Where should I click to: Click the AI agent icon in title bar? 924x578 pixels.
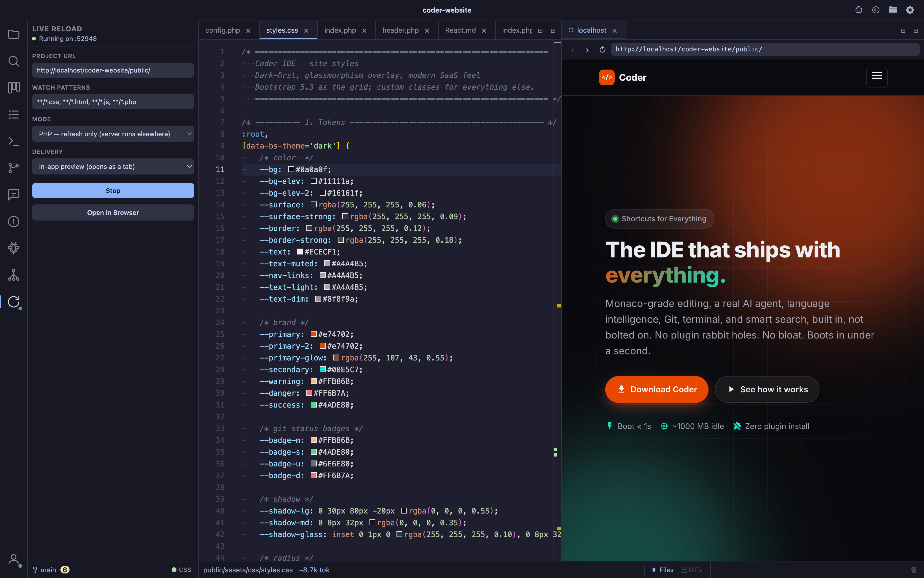pyautogui.click(x=859, y=10)
